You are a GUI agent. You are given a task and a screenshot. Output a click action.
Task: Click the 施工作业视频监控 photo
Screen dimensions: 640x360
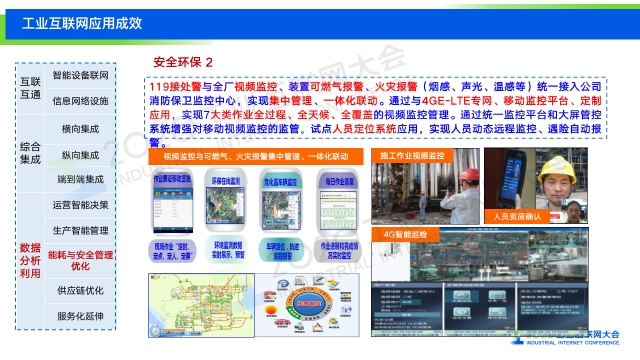tap(425, 186)
